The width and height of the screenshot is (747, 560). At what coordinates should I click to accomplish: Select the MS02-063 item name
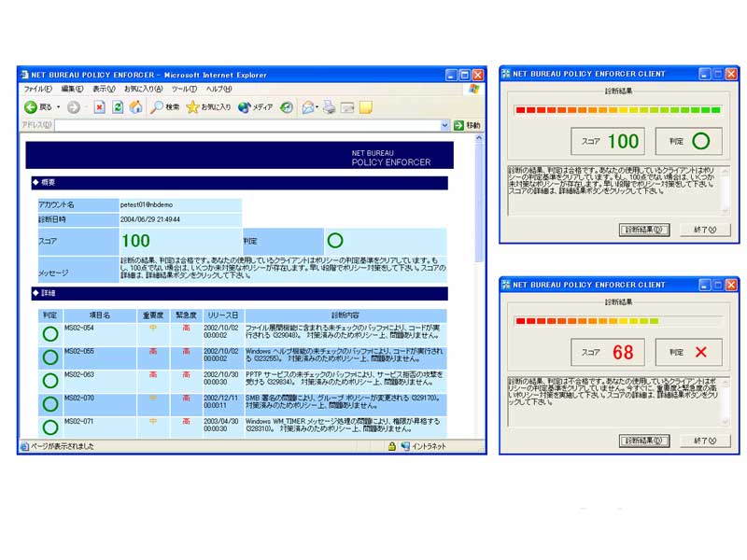[x=79, y=375]
